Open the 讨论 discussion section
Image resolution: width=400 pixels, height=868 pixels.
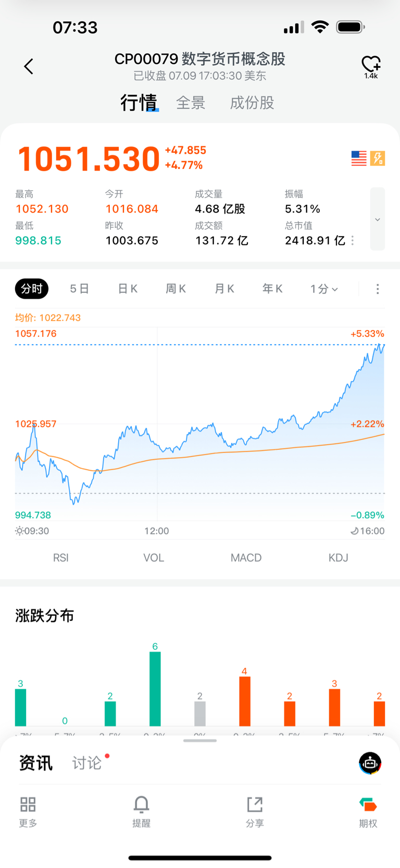[87, 763]
